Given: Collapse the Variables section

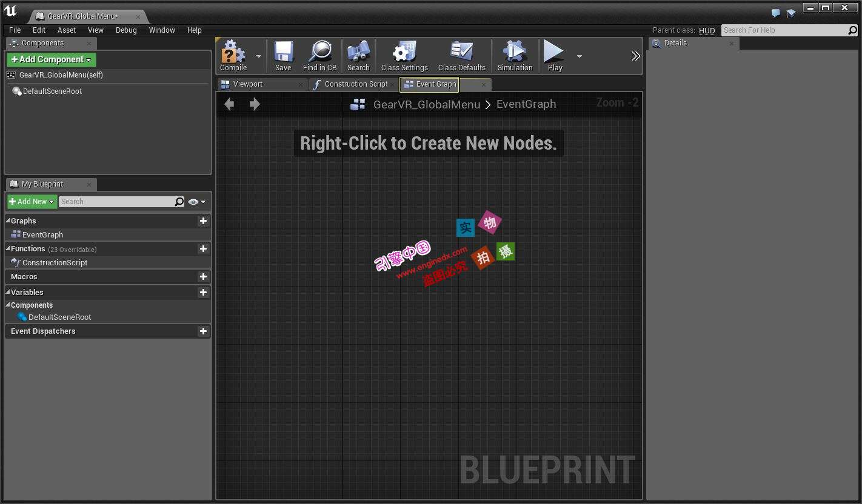Looking at the screenshot, I should coord(8,292).
